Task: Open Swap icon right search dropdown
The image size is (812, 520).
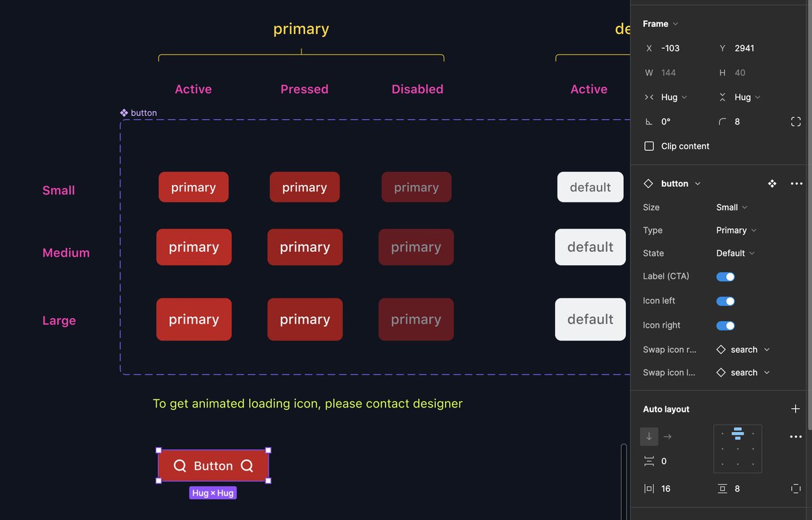Action: click(743, 350)
